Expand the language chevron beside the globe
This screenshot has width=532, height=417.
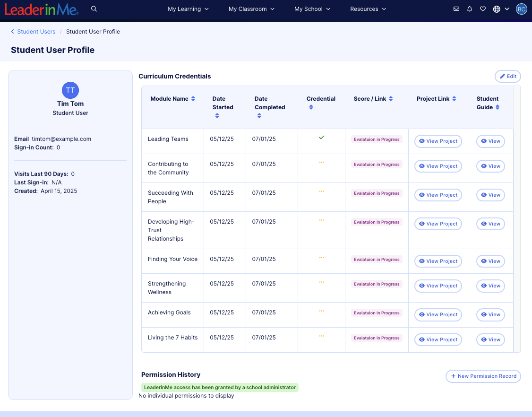[507, 9]
